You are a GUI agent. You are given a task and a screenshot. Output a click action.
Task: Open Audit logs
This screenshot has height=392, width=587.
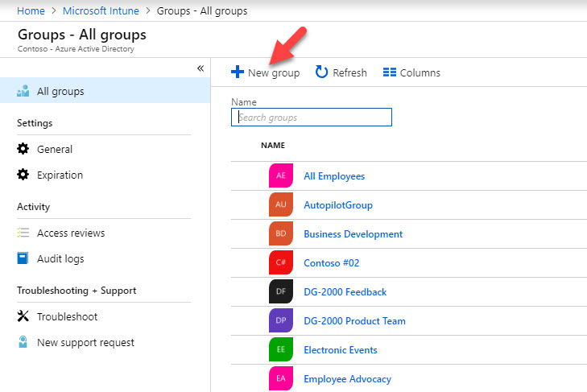pyautogui.click(x=60, y=258)
